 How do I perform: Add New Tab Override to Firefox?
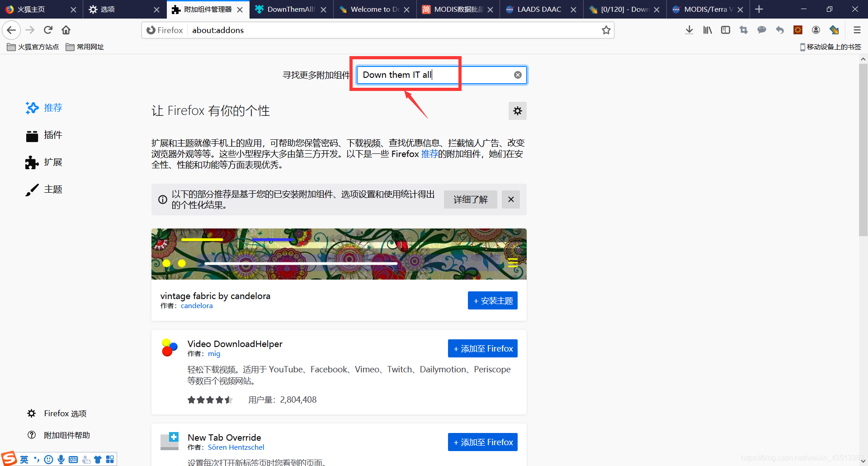click(483, 442)
